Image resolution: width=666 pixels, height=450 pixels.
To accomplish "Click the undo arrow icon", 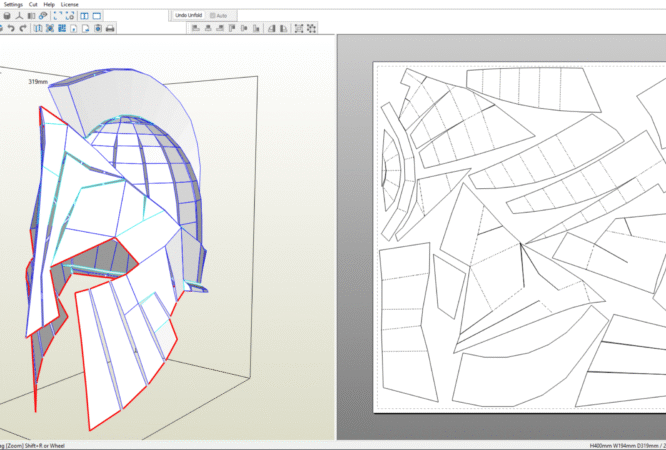I will (x=9, y=29).
